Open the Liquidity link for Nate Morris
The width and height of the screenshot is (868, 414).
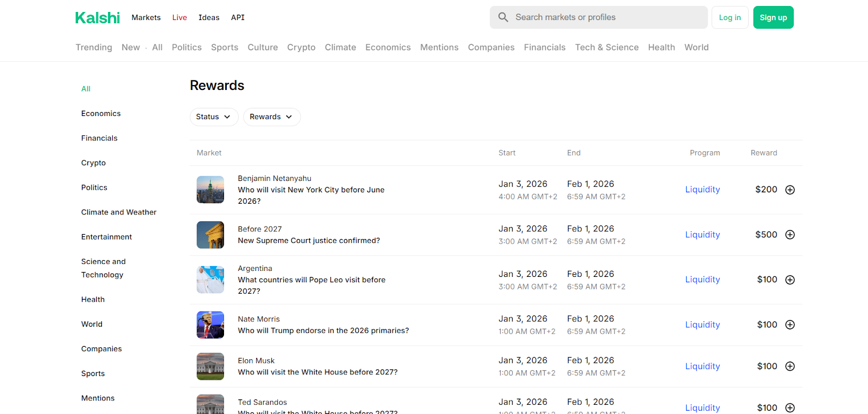[703, 325]
